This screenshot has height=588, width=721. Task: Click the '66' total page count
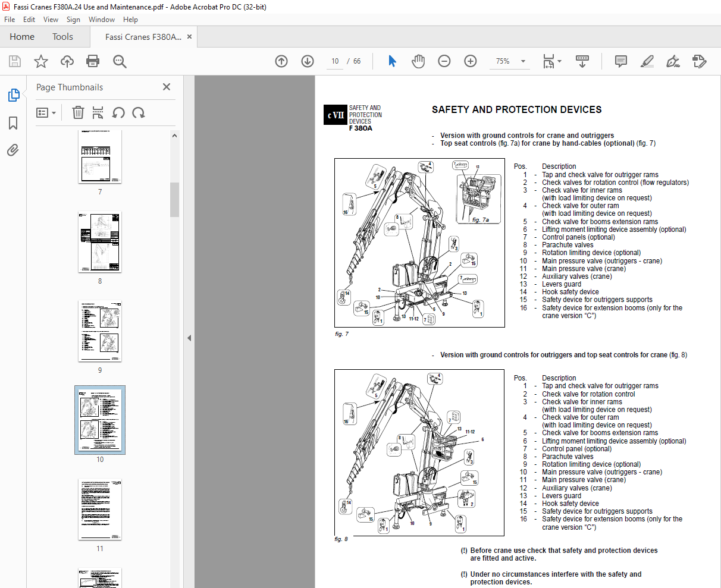click(357, 61)
